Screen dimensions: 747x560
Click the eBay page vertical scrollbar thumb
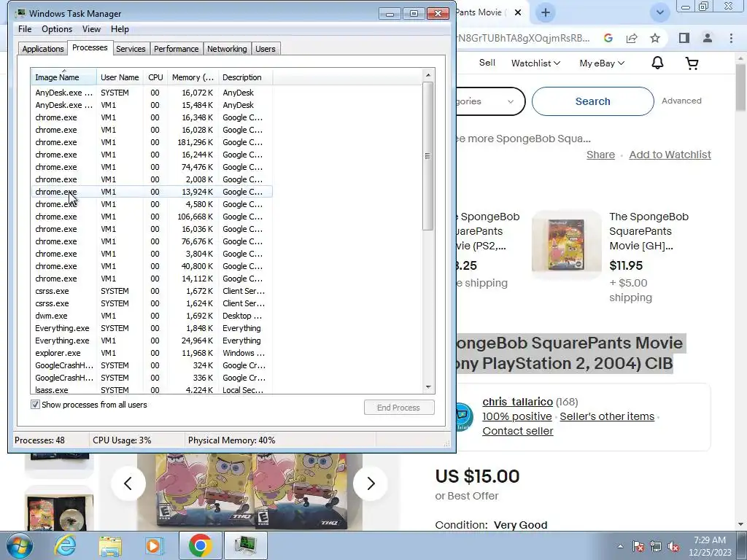741,87
